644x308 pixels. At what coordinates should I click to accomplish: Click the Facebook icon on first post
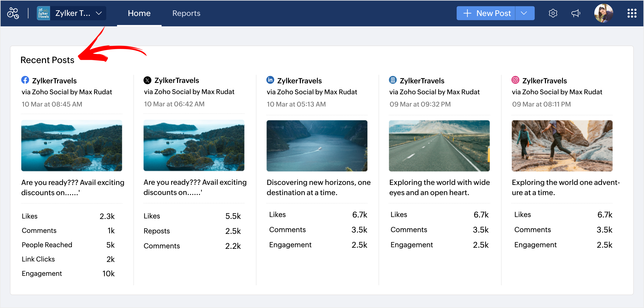[25, 80]
